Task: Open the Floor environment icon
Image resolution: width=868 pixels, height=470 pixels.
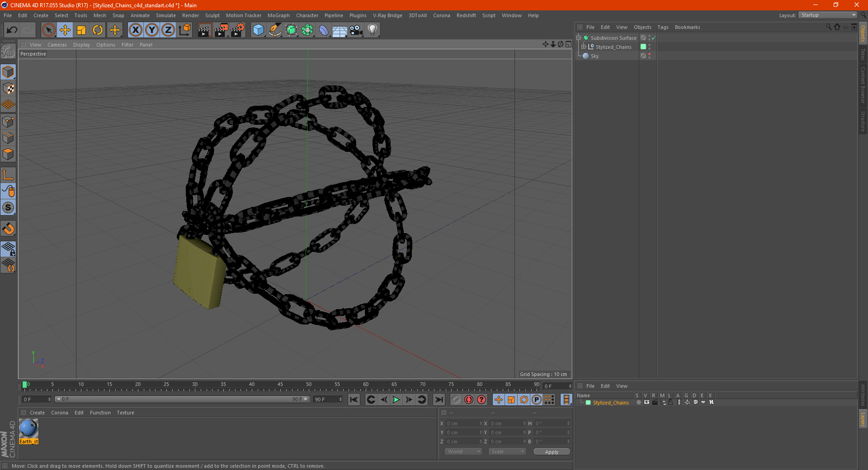Action: point(340,30)
